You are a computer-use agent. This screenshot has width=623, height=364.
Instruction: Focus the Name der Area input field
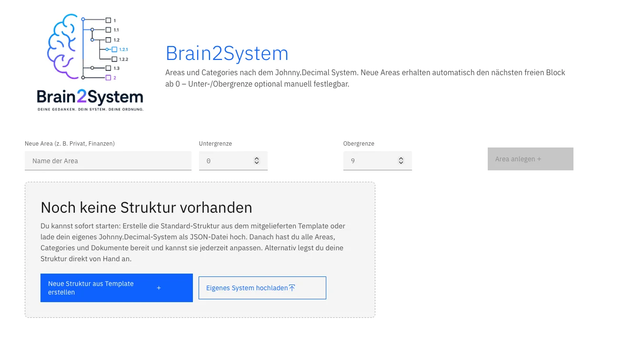point(108,161)
